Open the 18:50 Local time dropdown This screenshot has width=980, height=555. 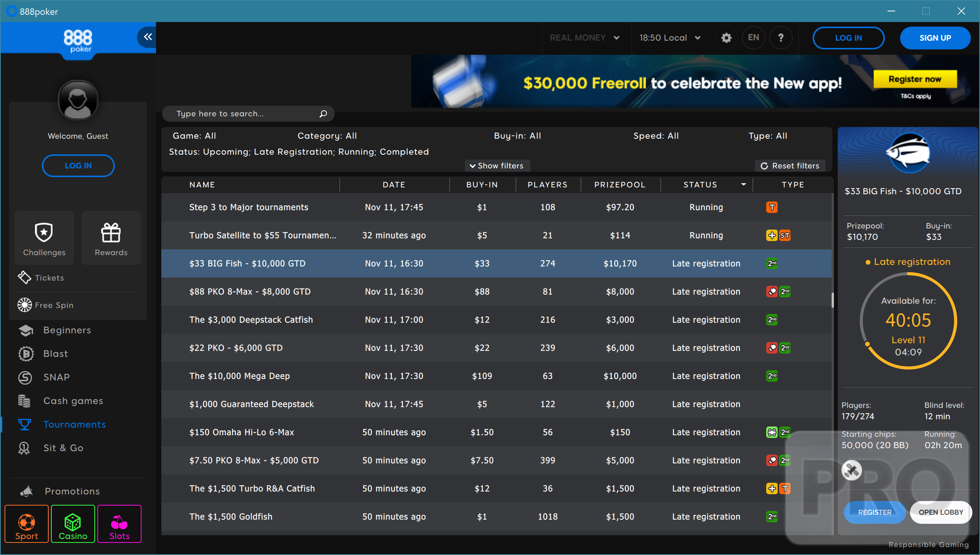pyautogui.click(x=670, y=38)
